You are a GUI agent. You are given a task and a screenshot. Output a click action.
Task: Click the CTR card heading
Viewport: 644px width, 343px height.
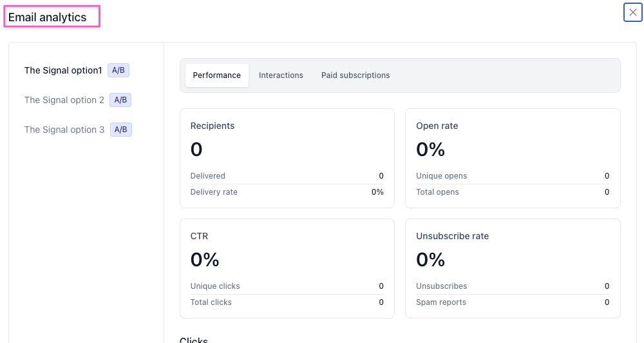pyautogui.click(x=199, y=236)
